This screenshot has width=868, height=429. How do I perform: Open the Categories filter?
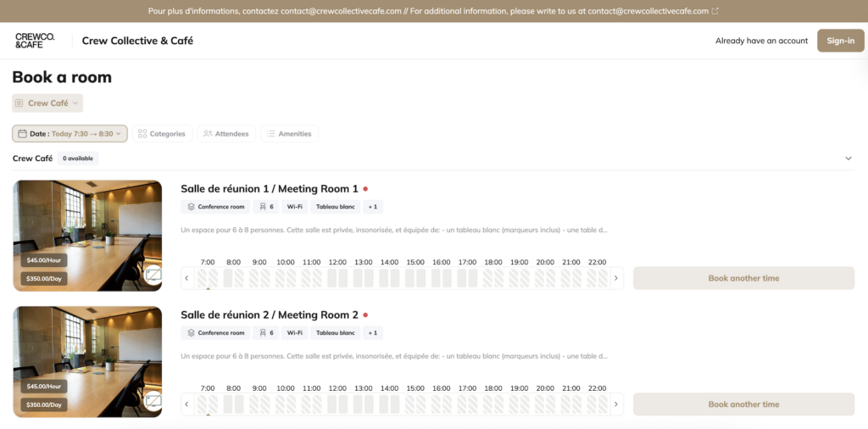pyautogui.click(x=162, y=133)
